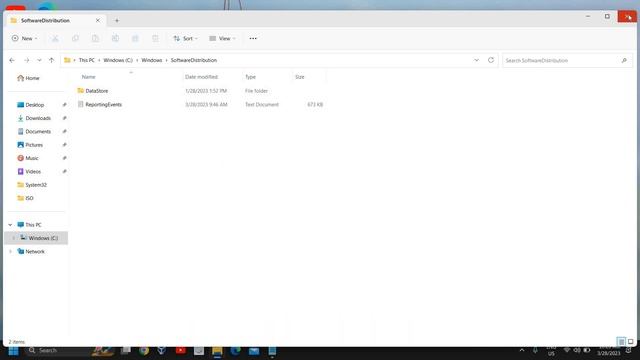
Task: Open the taskbar clock and date
Action: click(x=609, y=351)
